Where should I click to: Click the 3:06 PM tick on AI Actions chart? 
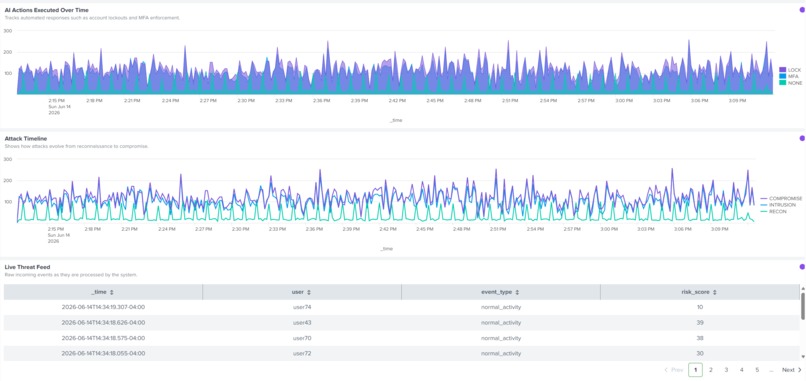[x=699, y=101]
